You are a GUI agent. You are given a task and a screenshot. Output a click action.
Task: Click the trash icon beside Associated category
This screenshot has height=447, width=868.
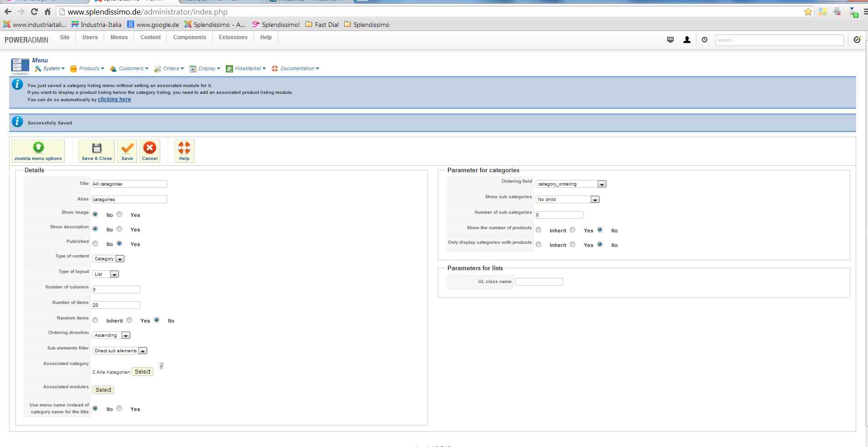tap(161, 365)
